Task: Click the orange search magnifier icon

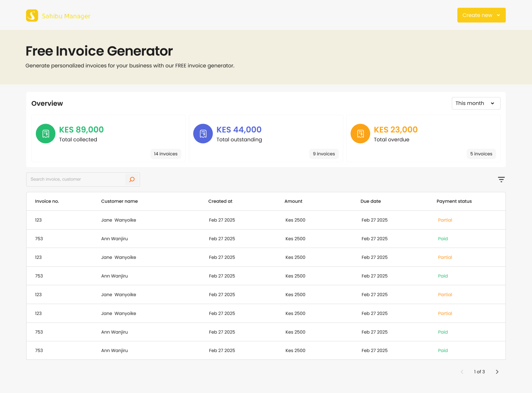Action: pos(132,179)
